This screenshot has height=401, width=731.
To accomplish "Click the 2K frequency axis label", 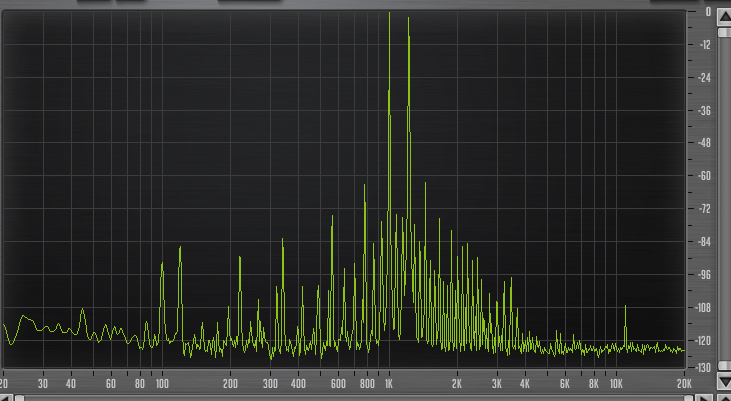I will (x=456, y=384).
